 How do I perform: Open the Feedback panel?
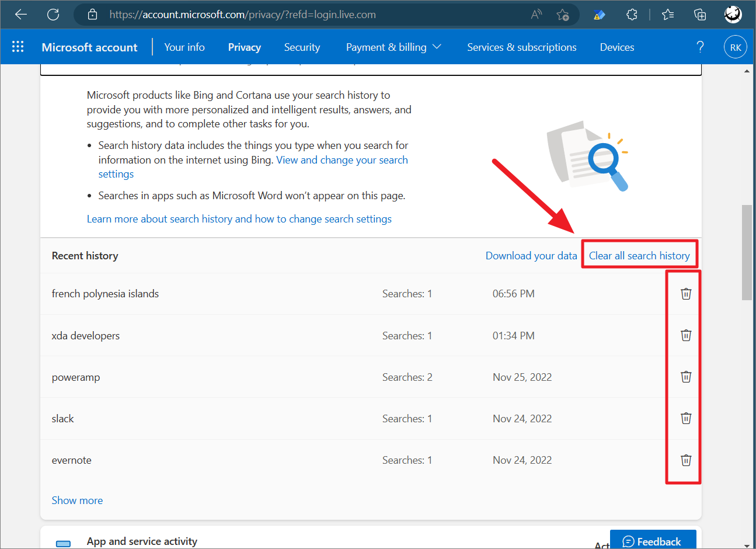click(653, 541)
